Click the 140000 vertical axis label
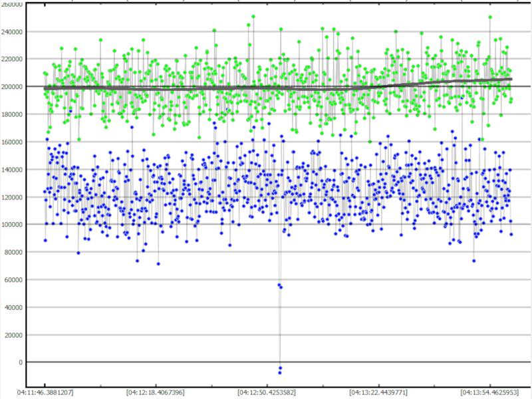This screenshot has height=399, width=532. click(11, 170)
